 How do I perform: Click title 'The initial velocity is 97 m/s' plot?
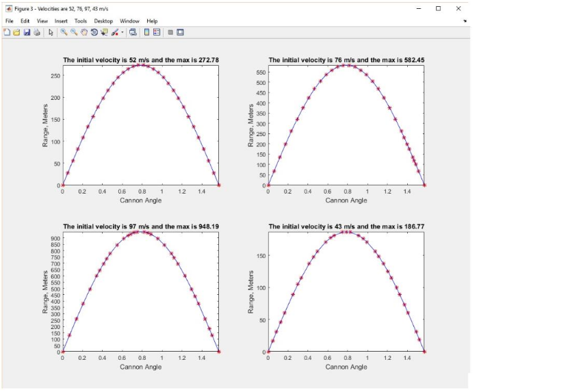point(141,226)
